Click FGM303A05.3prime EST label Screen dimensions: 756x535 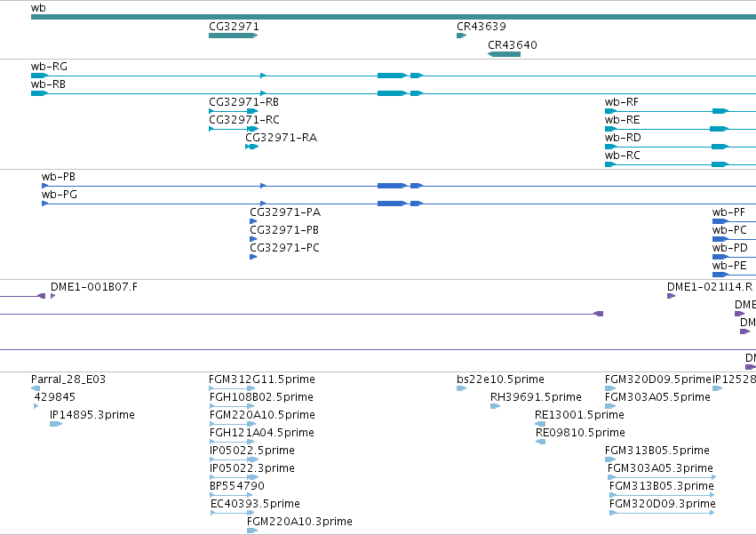click(660, 469)
